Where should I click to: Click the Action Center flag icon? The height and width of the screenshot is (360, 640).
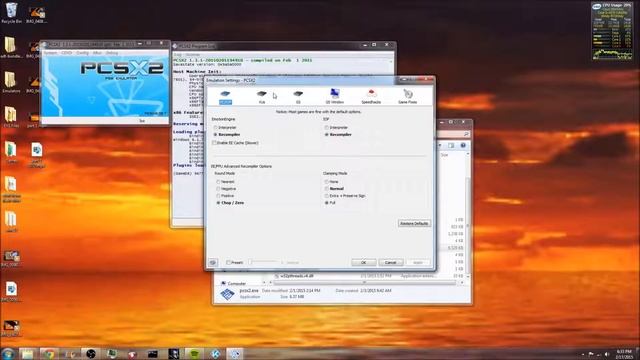click(591, 354)
